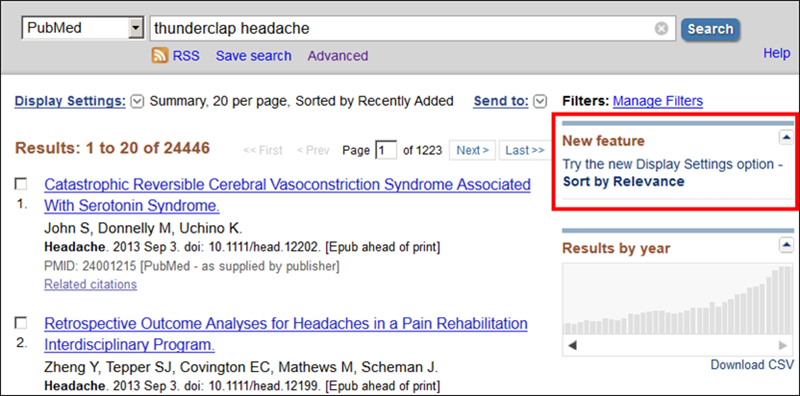Collapse the New feature panel arrow
Image resolution: width=800 pixels, height=396 pixels.
click(786, 137)
